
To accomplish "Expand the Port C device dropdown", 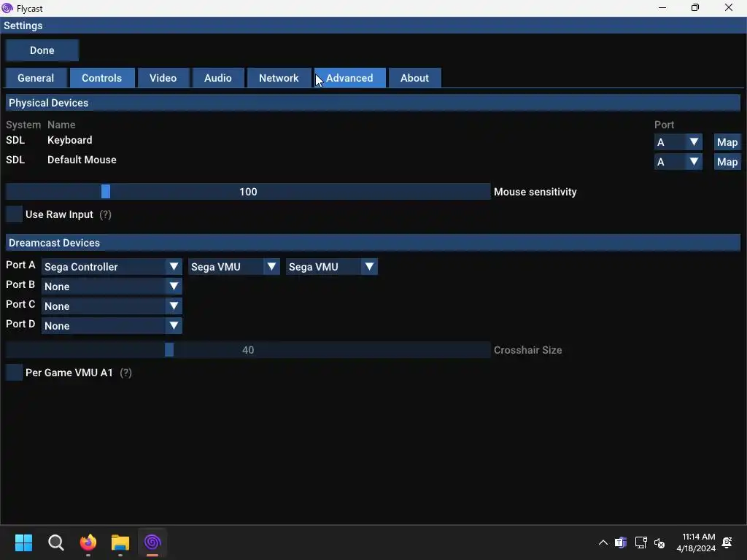I will pos(112,306).
